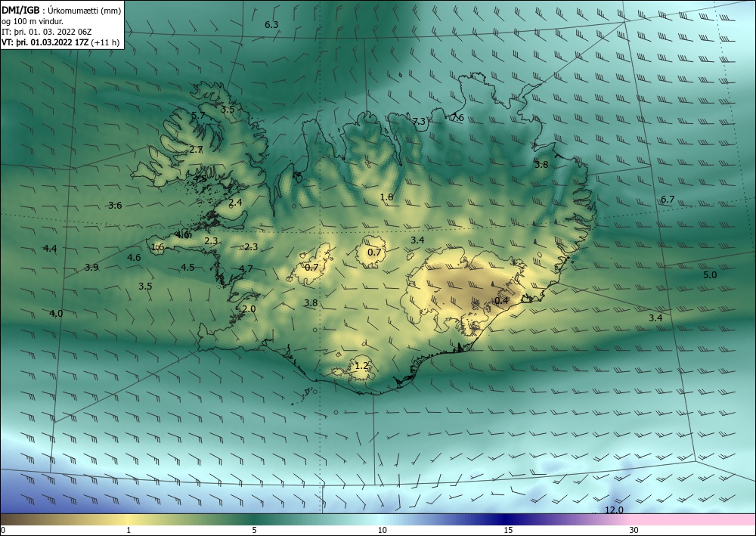This screenshot has height=536, width=756.
Task: Select the 'IT: þri. 01. 03. 2022 06Z' line
Action: pyautogui.click(x=47, y=32)
